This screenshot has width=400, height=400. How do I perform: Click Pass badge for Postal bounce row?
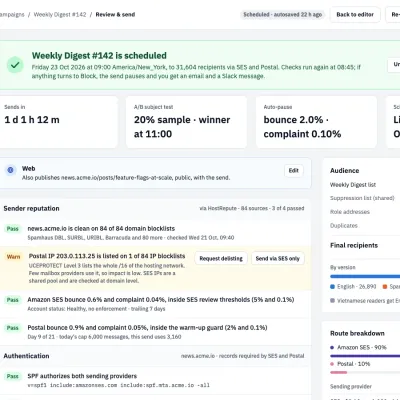[x=13, y=328]
